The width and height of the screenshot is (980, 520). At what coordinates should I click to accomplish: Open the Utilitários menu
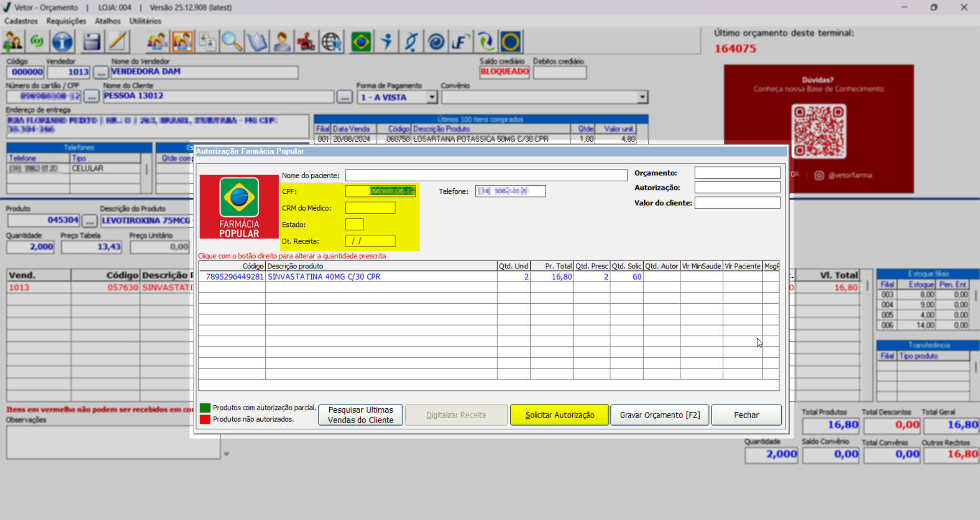(145, 21)
